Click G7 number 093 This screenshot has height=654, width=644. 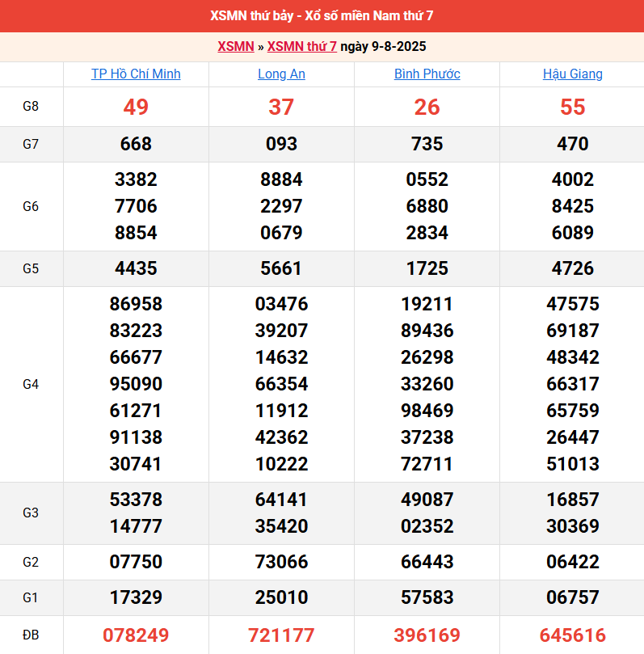point(281,144)
